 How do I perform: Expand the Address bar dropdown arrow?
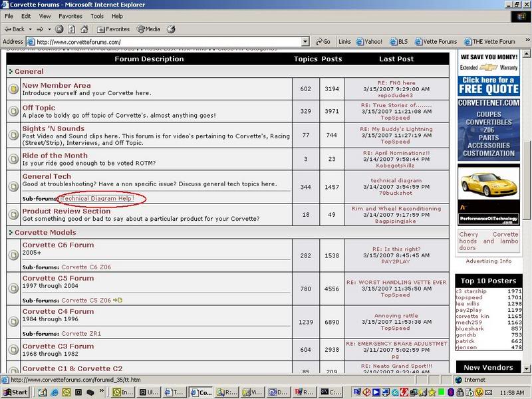[x=305, y=42]
